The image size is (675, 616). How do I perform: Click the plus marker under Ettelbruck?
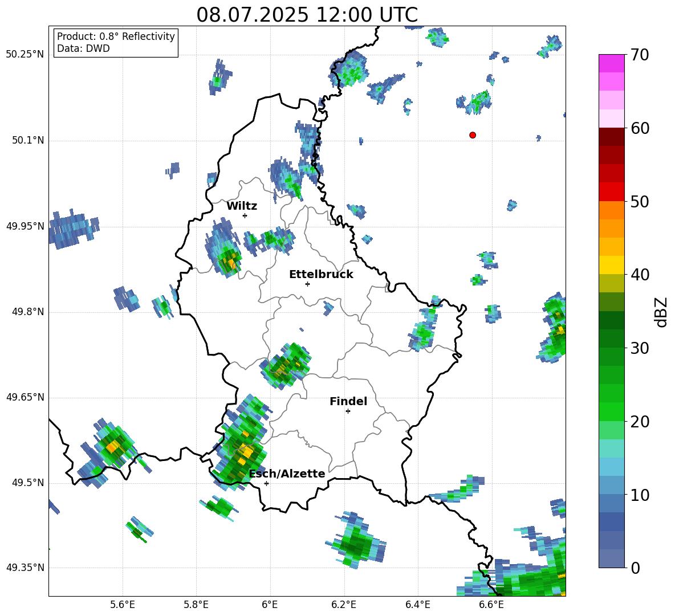click(x=307, y=284)
